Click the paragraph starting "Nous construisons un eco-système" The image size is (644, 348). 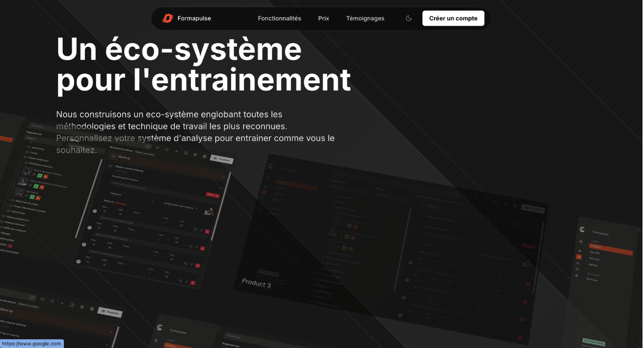195,132
